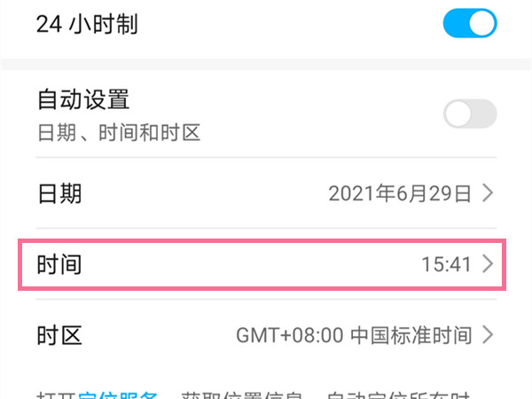Tap the 日期、时间和时区 subtitle
Screen dimensions: 532x399
[x=118, y=133]
